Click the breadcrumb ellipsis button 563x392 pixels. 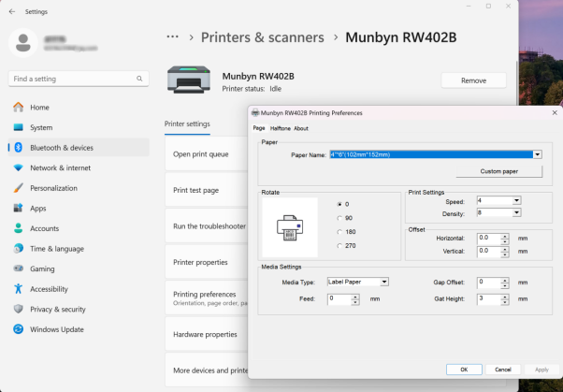point(173,36)
